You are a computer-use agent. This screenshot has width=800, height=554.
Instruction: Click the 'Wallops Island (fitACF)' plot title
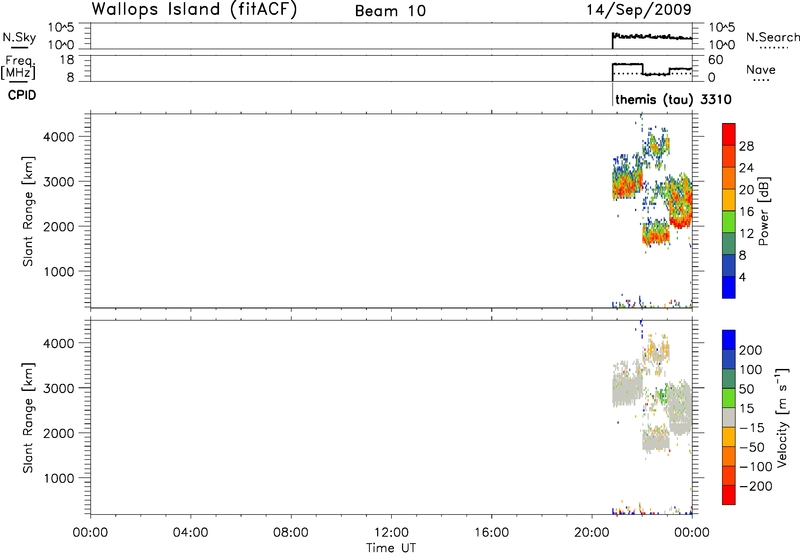[x=194, y=9]
